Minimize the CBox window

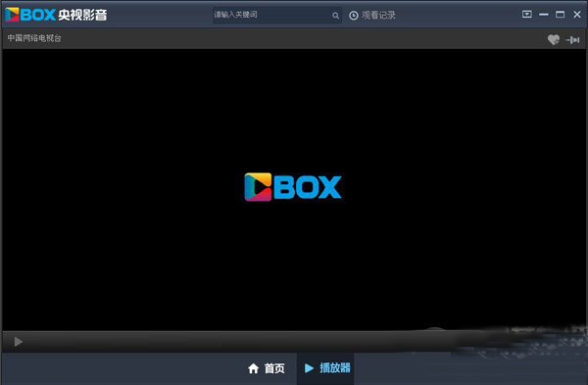tap(544, 15)
